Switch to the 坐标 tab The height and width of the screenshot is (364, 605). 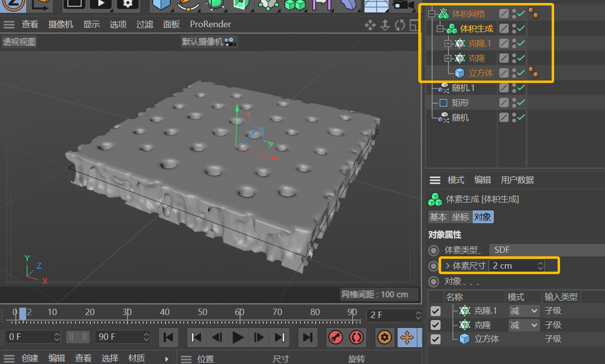coord(460,217)
